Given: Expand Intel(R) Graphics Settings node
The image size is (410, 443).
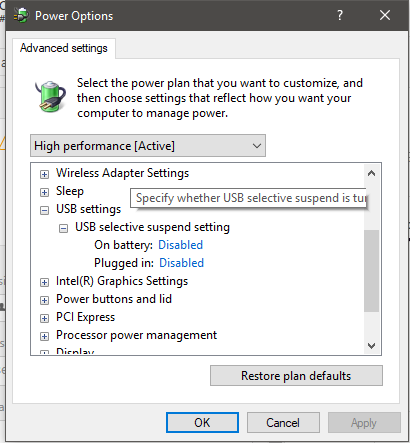Looking at the screenshot, I should (44, 282).
